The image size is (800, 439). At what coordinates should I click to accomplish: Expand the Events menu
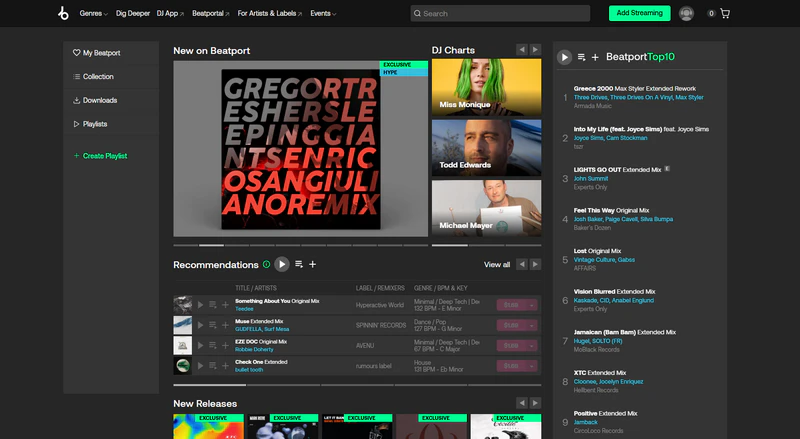(x=323, y=13)
